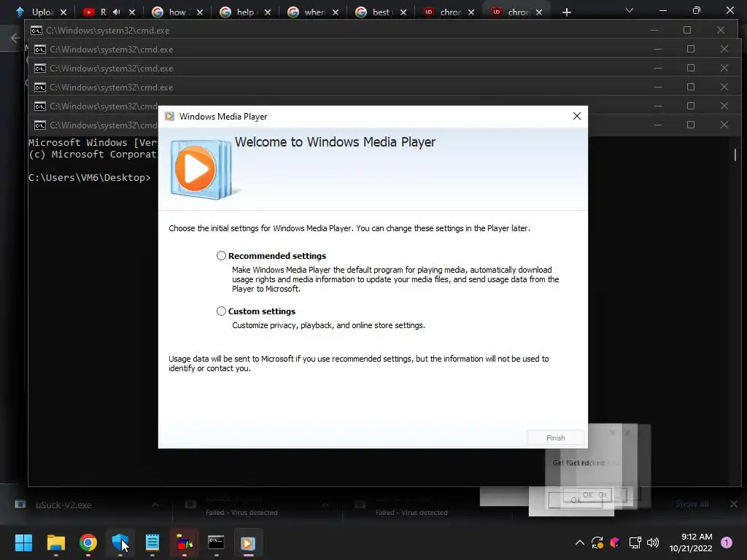The width and height of the screenshot is (747, 560).
Task: Click the update sync tray icon
Action: click(597, 542)
